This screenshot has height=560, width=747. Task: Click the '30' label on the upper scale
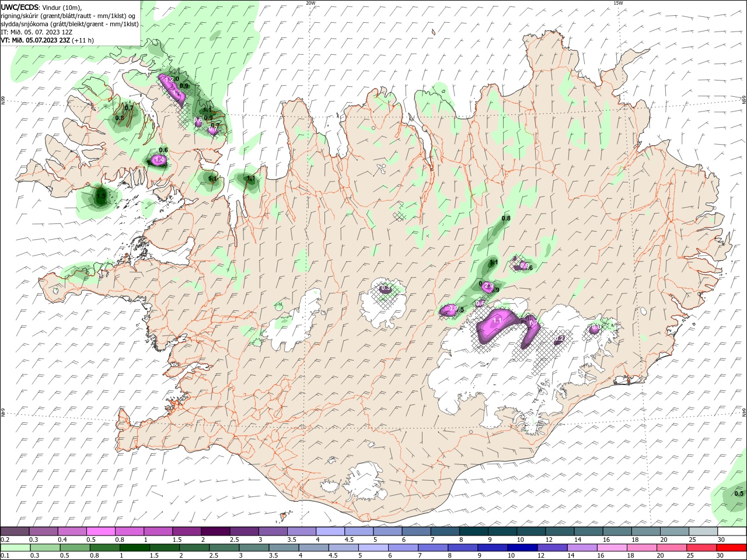(x=721, y=540)
